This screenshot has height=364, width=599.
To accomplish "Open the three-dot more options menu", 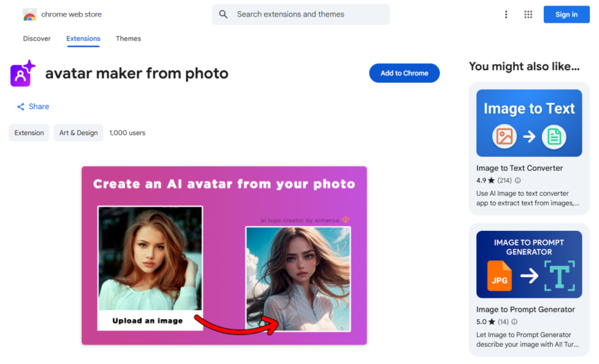I will [506, 14].
